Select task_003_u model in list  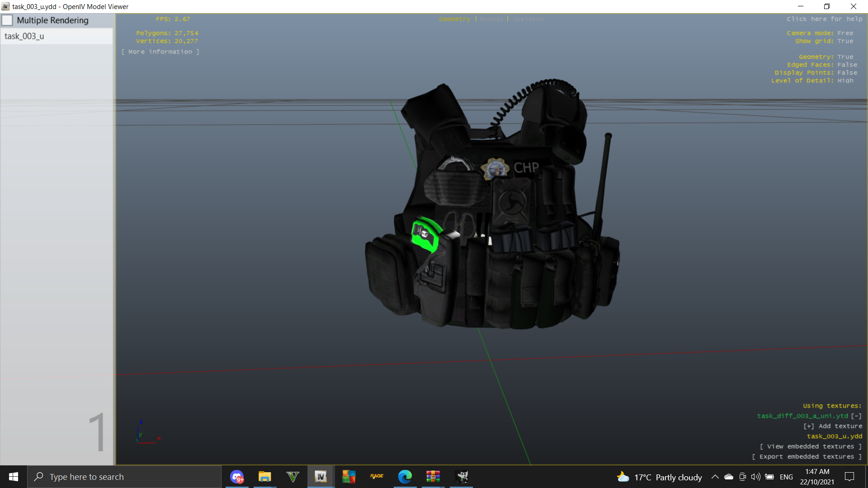(24, 36)
